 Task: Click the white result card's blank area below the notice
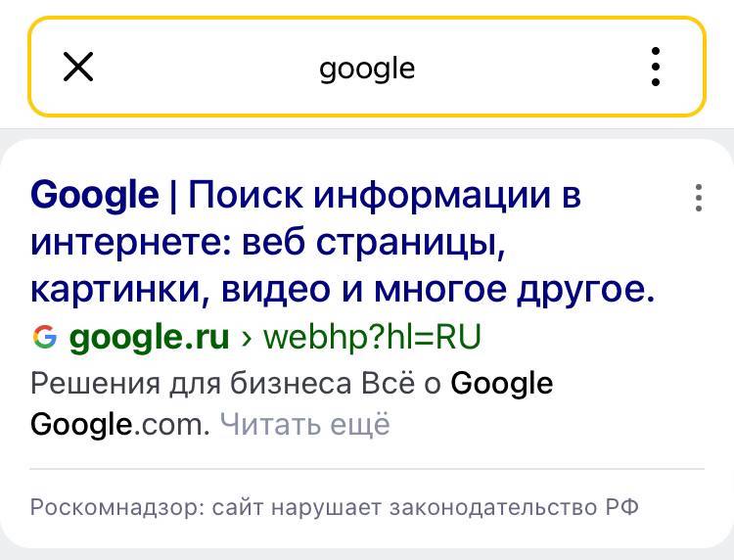coord(367,534)
